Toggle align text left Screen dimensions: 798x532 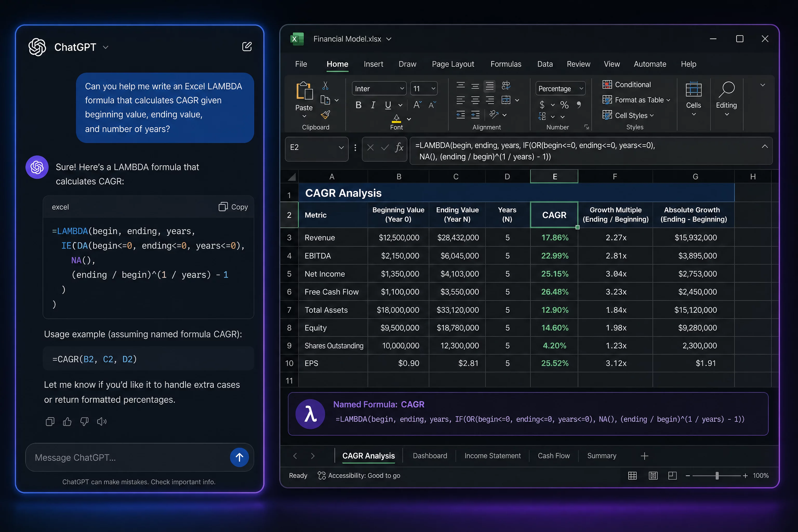click(x=460, y=100)
